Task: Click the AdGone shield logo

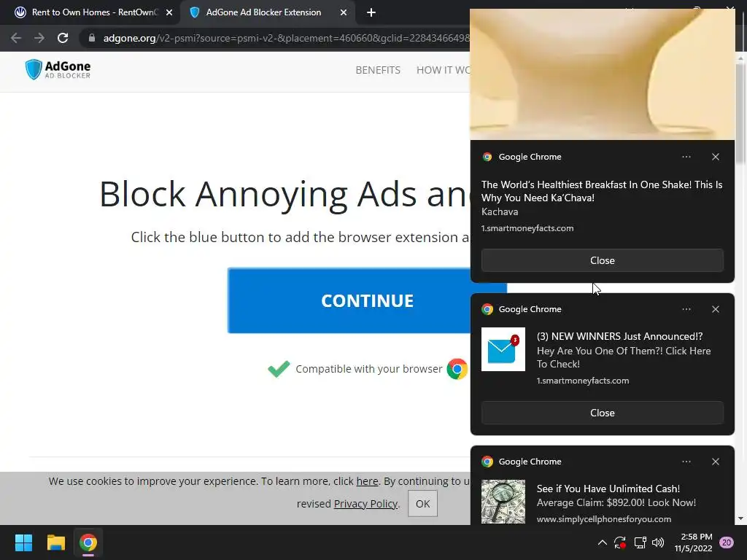Action: (x=34, y=69)
